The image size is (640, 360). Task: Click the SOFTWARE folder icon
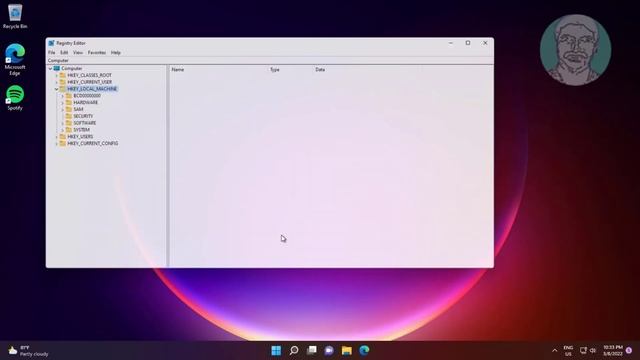pos(69,123)
